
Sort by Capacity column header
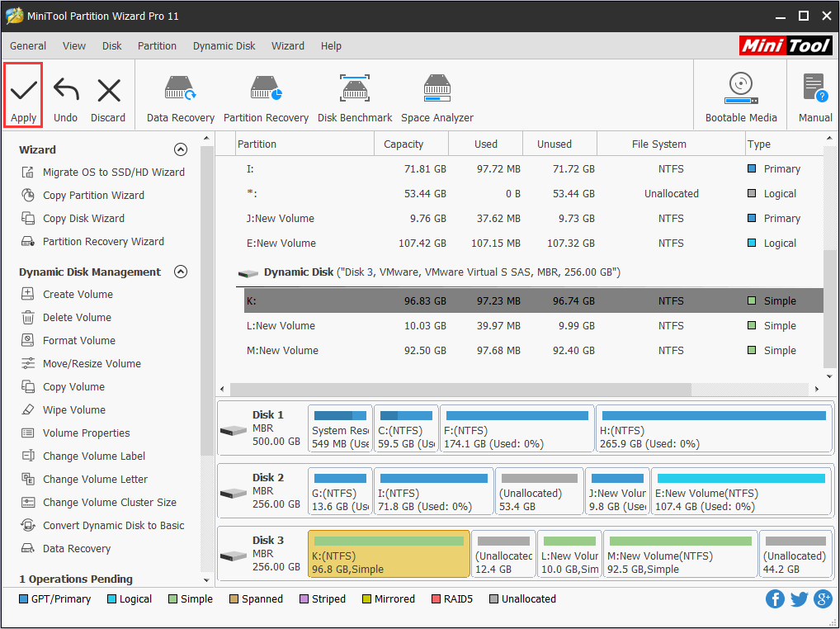[411, 144]
